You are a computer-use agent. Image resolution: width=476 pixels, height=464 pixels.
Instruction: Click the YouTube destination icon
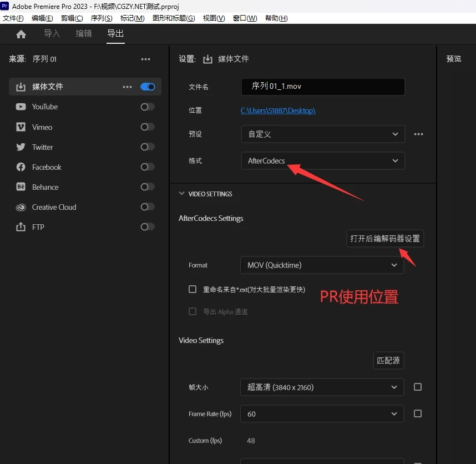[x=21, y=107]
